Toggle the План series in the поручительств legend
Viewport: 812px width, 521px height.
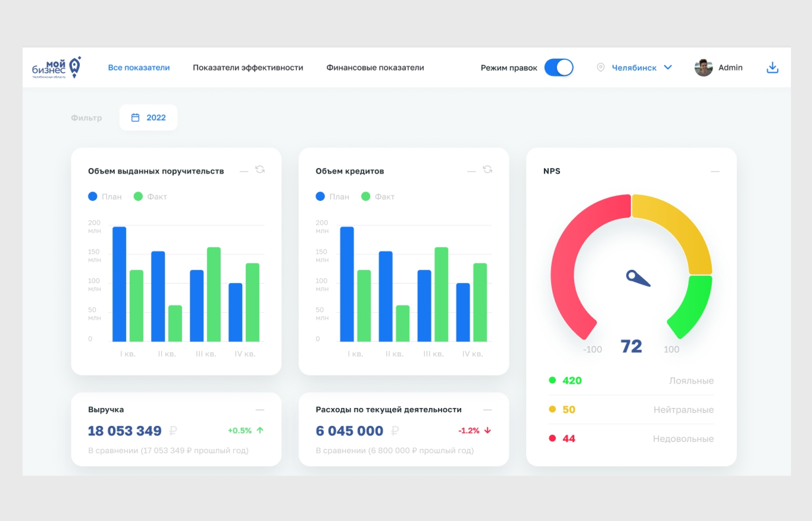pyautogui.click(x=105, y=197)
